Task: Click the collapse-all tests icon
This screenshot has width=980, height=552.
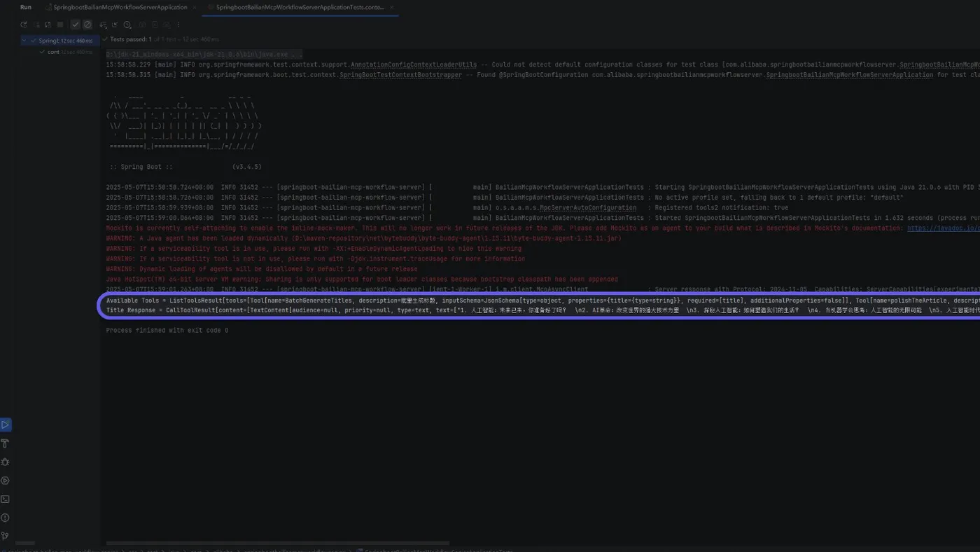Action: click(x=115, y=25)
